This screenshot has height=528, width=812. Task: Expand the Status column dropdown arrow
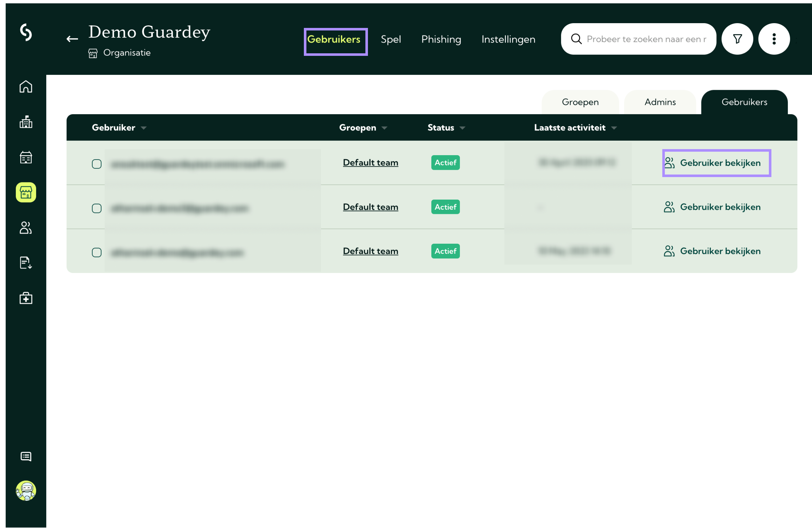click(x=462, y=128)
